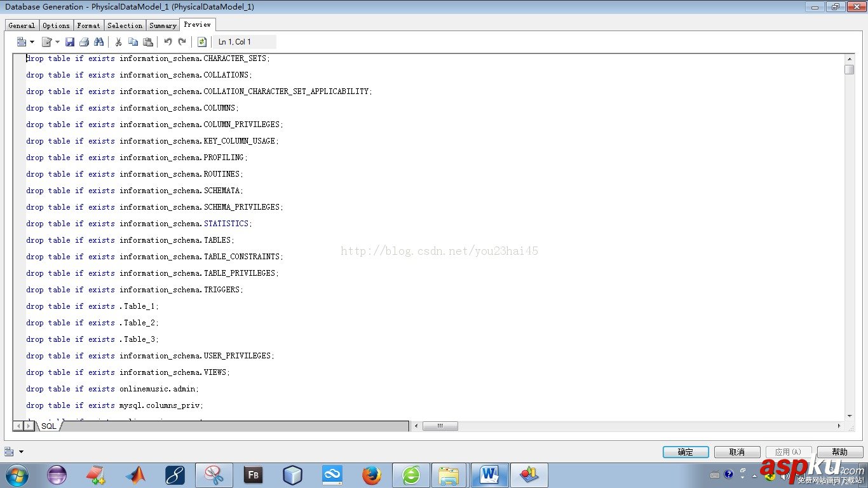Paste from clipboard via toolbar icon
The height and width of the screenshot is (488, 868).
point(148,42)
